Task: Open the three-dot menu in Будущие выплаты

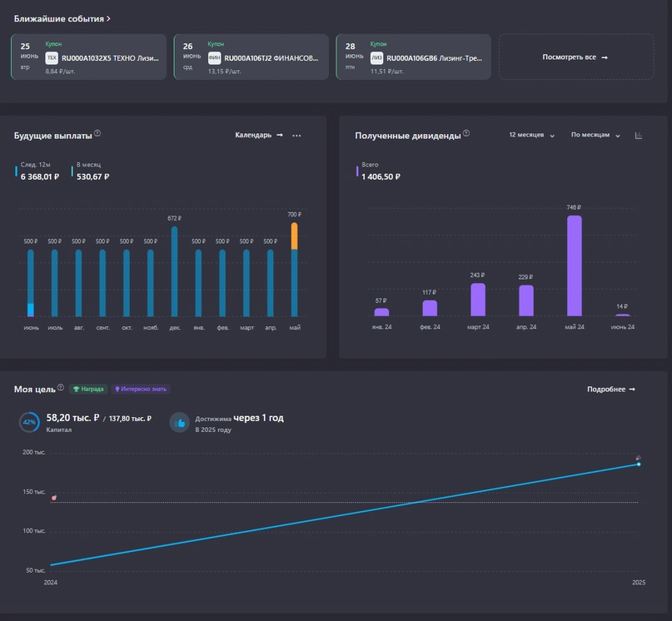Action: click(x=296, y=136)
